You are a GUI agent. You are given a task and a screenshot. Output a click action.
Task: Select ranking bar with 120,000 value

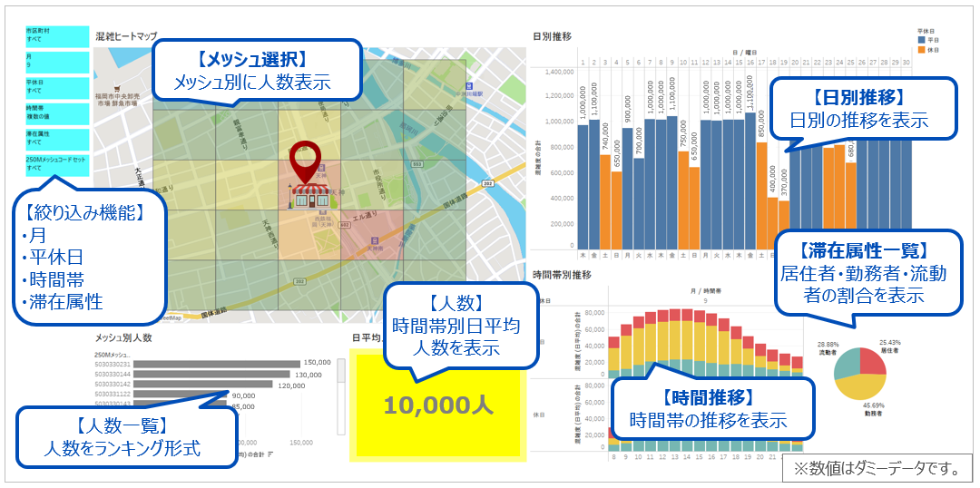(203, 385)
